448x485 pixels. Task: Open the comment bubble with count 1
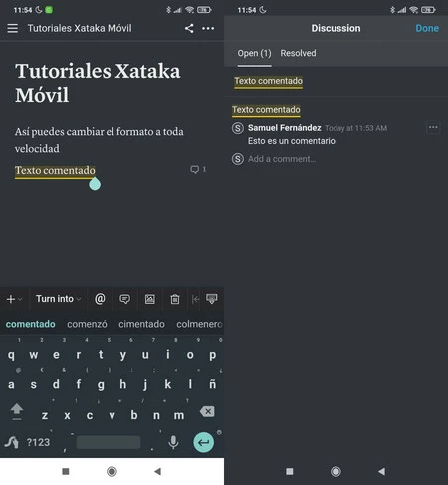pos(198,169)
